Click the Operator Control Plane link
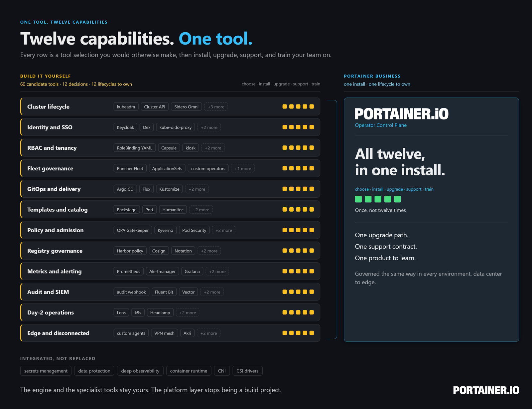 click(381, 125)
